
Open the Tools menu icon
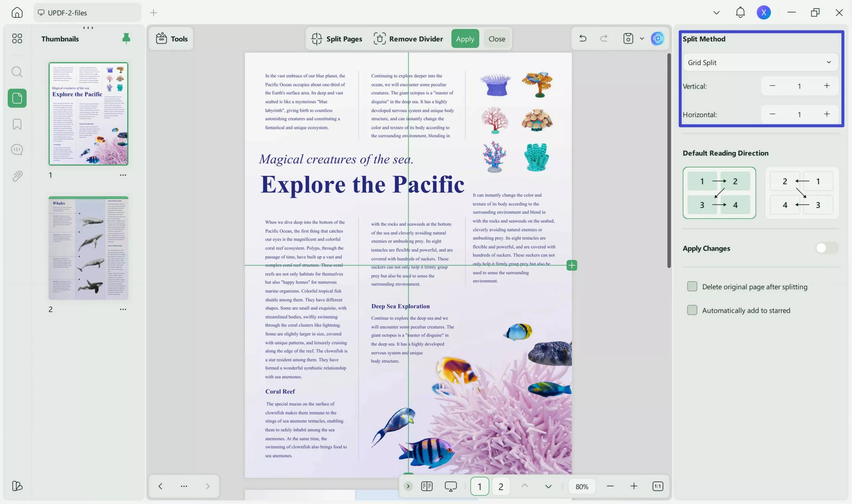(x=162, y=38)
